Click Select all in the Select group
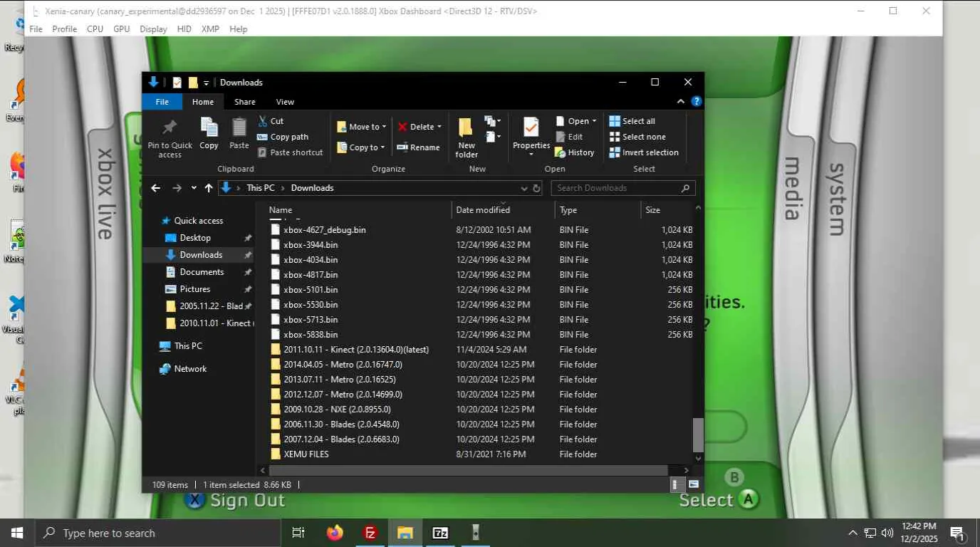 pos(632,121)
